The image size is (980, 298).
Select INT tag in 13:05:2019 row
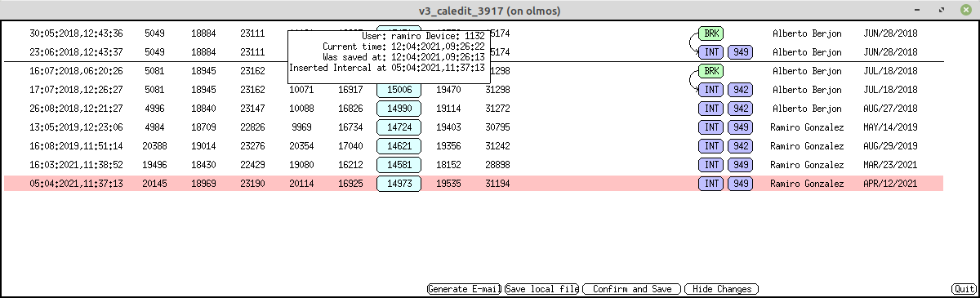tap(711, 127)
